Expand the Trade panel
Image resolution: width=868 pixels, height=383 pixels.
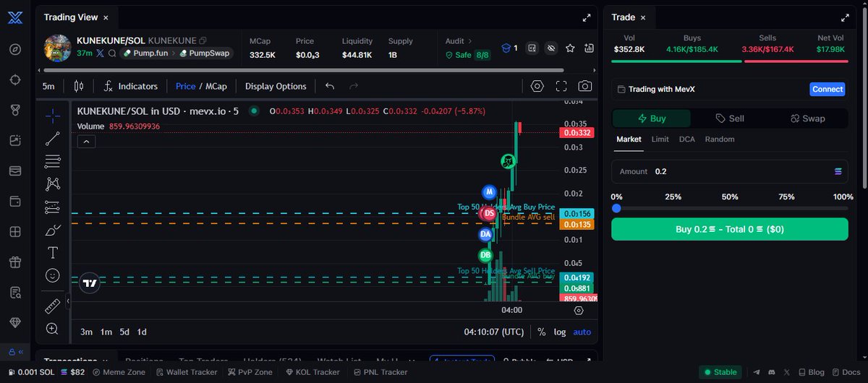pyautogui.click(x=844, y=17)
